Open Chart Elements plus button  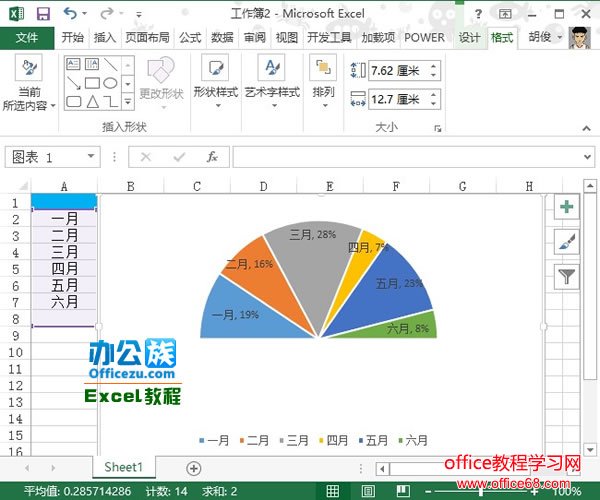(566, 207)
